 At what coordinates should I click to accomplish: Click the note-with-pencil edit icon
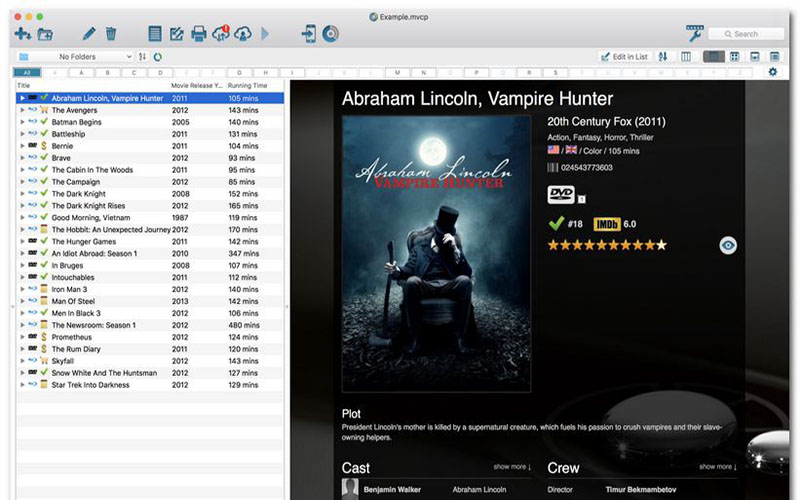(177, 34)
